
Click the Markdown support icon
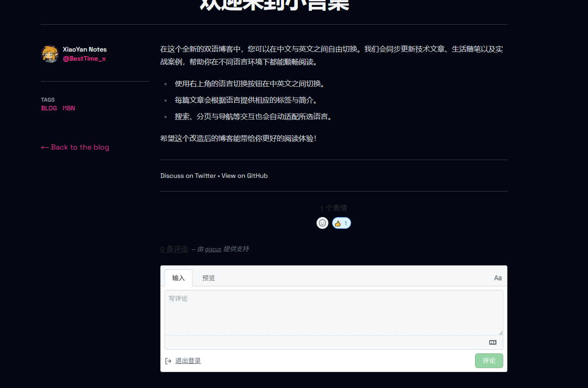(492, 342)
